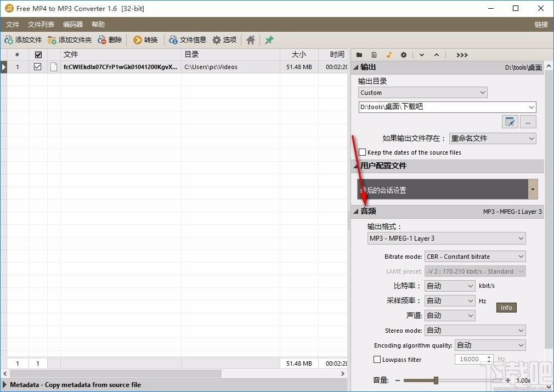The height and width of the screenshot is (392, 554).
Task: Select the music note audio tab icon
Action: [389, 55]
